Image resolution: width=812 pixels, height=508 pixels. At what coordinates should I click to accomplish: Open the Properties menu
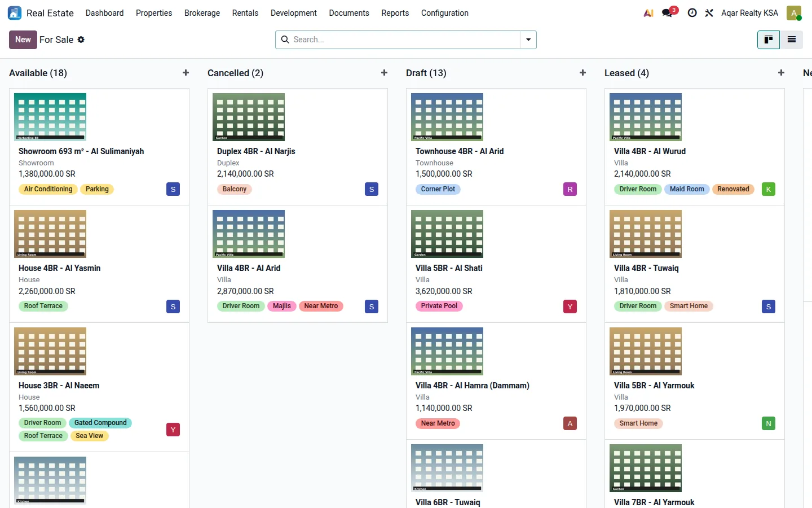point(154,13)
